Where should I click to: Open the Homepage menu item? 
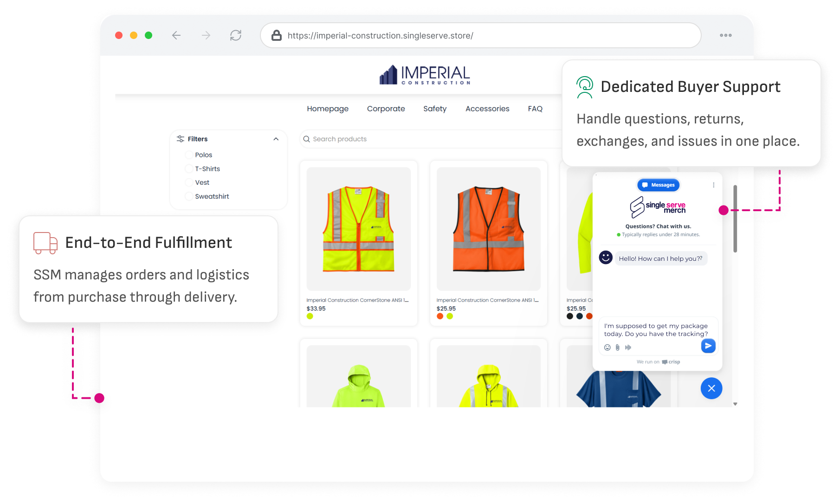coord(328,109)
